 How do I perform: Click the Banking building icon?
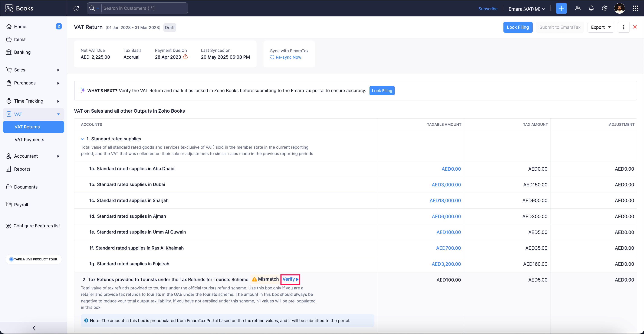click(9, 52)
